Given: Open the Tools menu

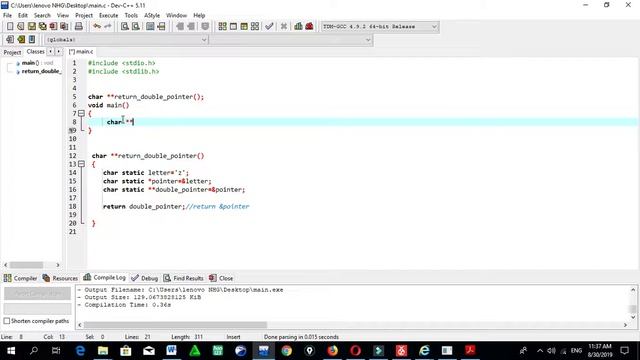Looking at the screenshot, I should [131, 16].
